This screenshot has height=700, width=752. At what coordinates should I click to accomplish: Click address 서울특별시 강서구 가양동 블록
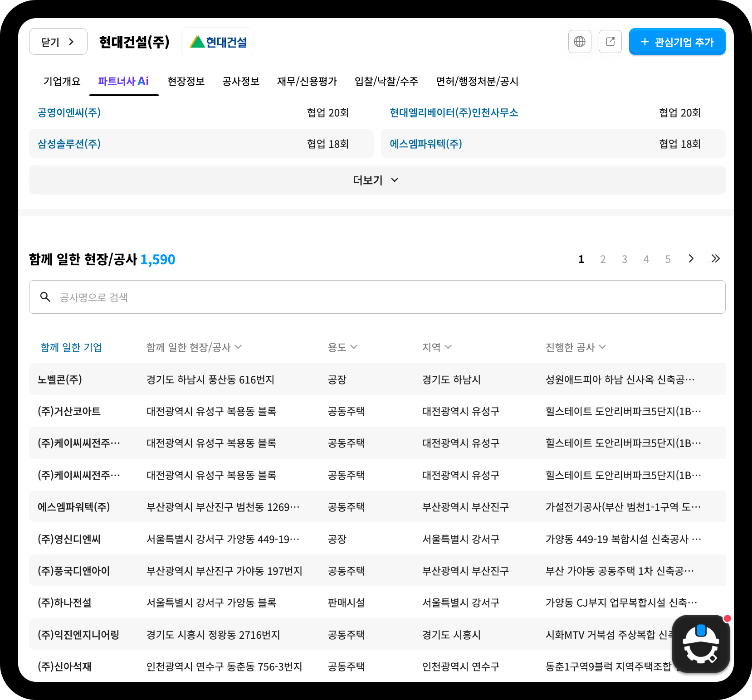pos(211,603)
